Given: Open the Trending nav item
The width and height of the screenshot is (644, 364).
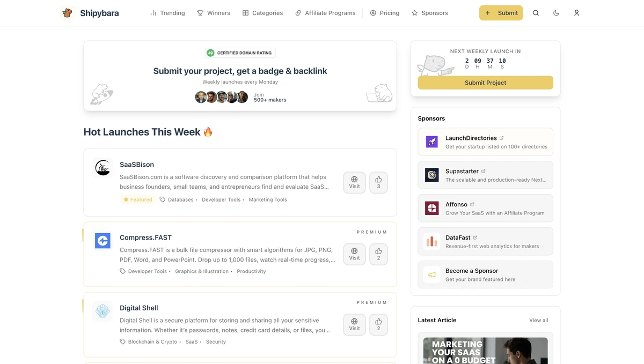Looking at the screenshot, I should [167, 13].
